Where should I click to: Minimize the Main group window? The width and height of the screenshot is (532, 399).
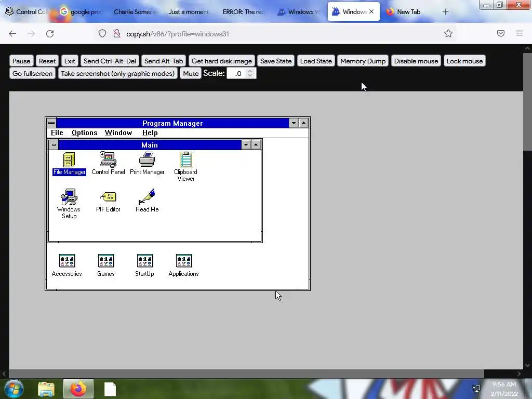(x=246, y=145)
